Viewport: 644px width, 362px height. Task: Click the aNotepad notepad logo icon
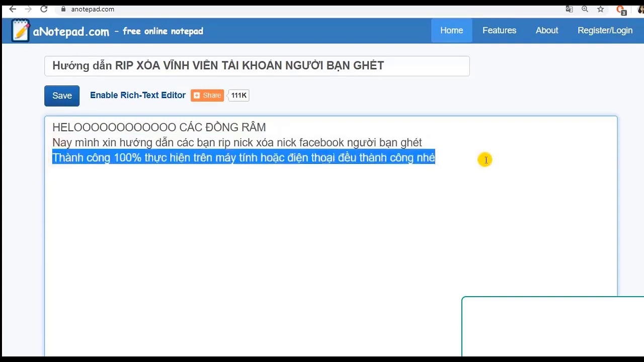[x=21, y=30]
